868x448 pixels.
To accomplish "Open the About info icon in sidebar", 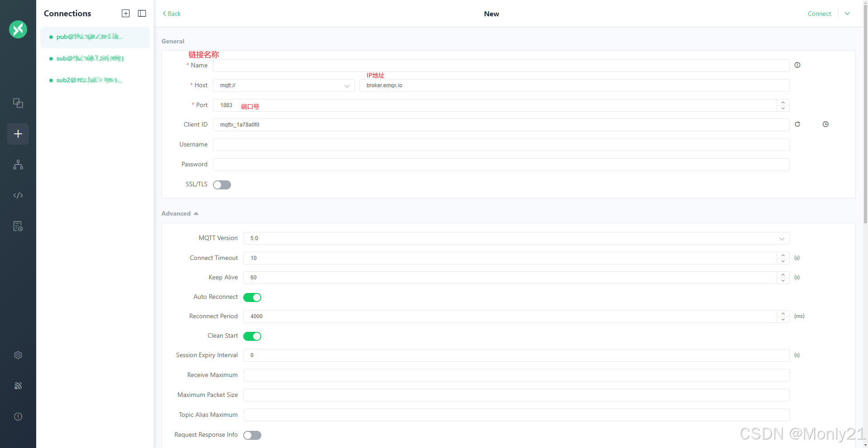I will pos(18,416).
